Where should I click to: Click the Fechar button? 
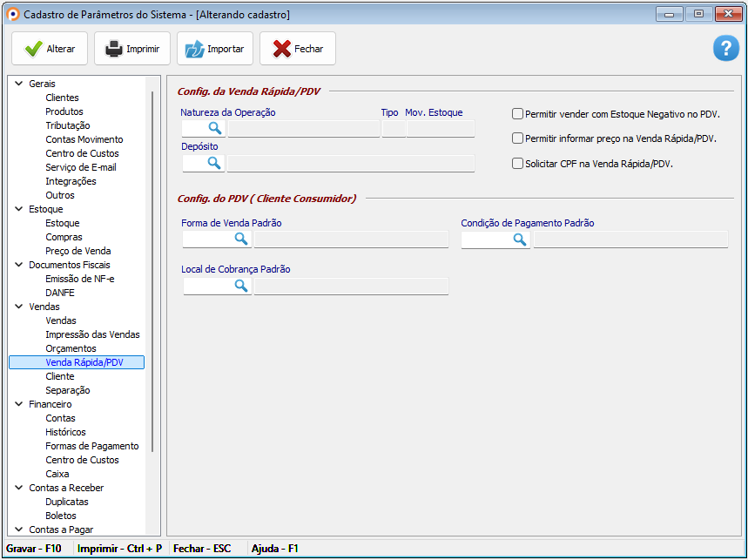point(298,49)
